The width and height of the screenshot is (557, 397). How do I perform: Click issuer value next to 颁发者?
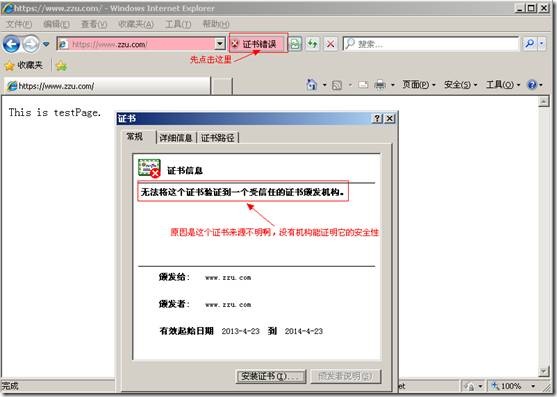[x=228, y=304]
